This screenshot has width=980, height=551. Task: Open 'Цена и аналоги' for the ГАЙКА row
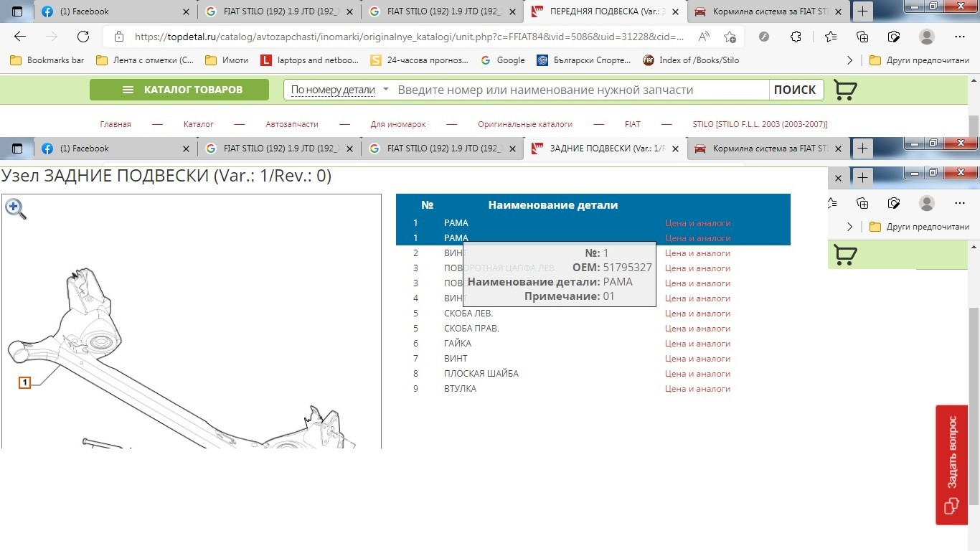(697, 344)
